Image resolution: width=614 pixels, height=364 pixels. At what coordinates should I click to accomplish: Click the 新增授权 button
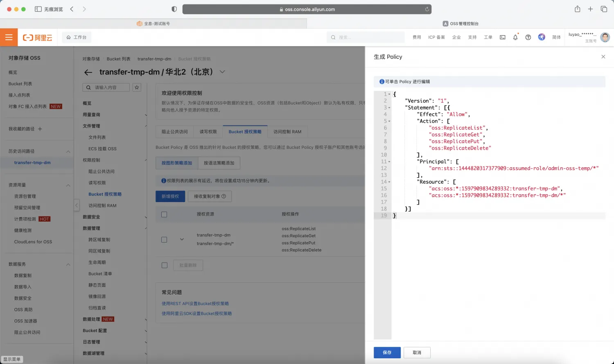coord(170,196)
